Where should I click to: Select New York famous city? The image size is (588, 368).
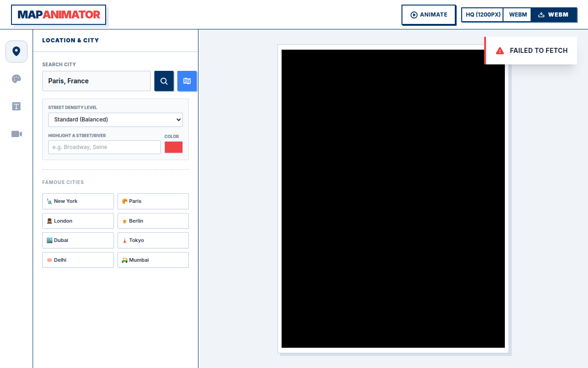[78, 201]
